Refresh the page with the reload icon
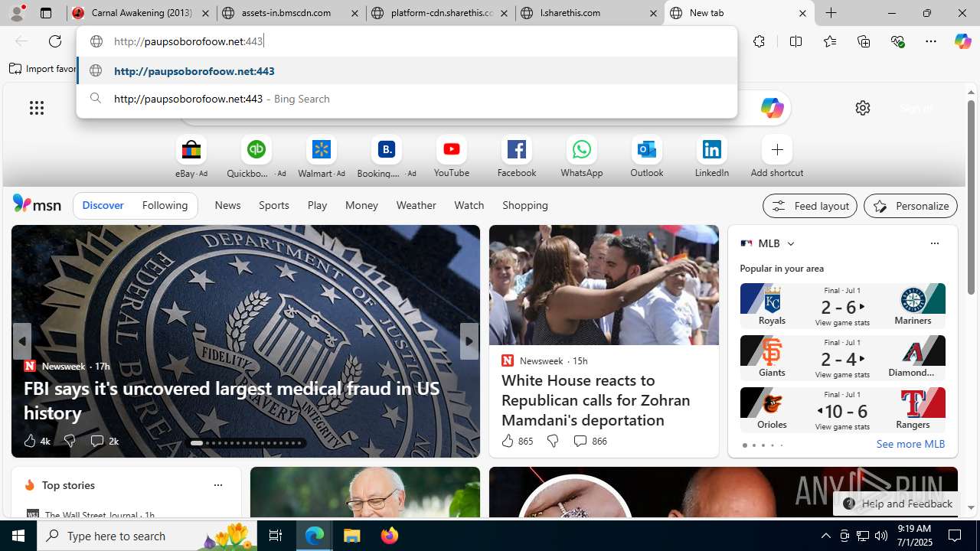This screenshot has width=980, height=551. pyautogui.click(x=55, y=41)
